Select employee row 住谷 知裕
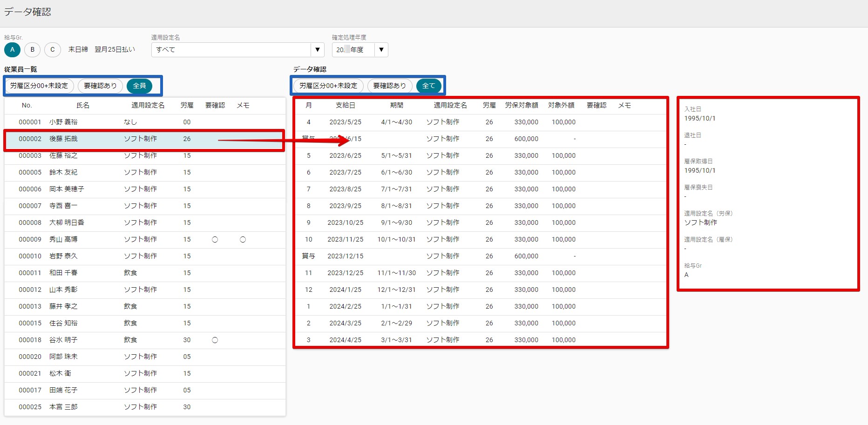Image resolution: width=868 pixels, height=425 pixels. (x=145, y=323)
